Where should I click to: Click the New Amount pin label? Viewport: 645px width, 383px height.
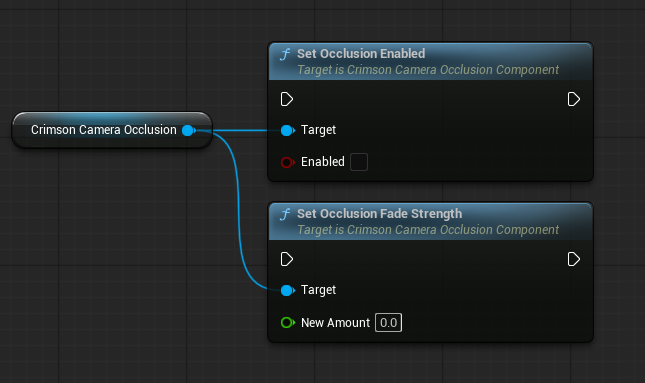click(335, 323)
